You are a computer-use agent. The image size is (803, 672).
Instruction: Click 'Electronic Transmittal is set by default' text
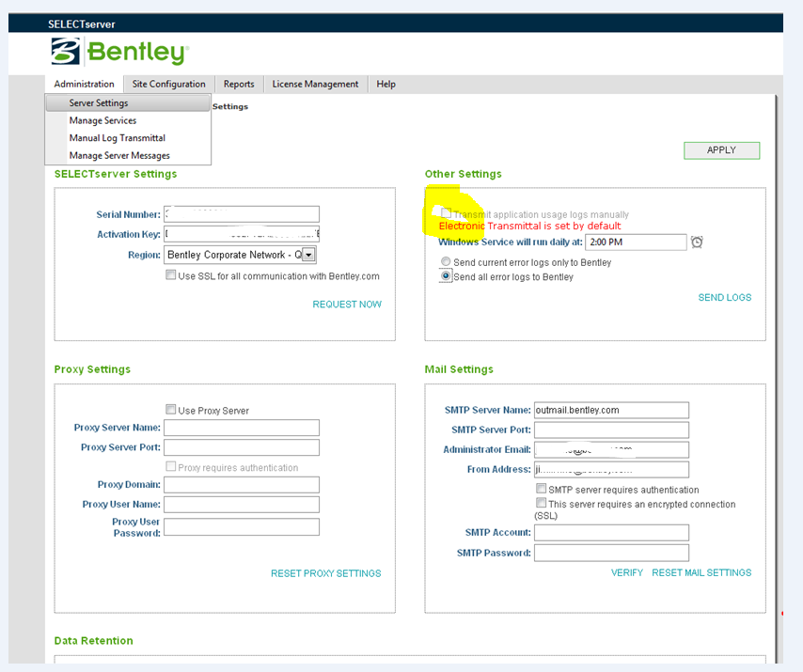pyautogui.click(x=529, y=226)
